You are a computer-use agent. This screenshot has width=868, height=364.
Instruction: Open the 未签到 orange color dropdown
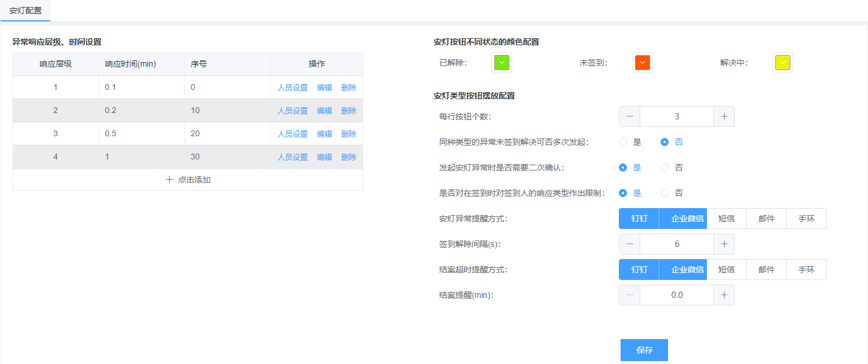[642, 63]
